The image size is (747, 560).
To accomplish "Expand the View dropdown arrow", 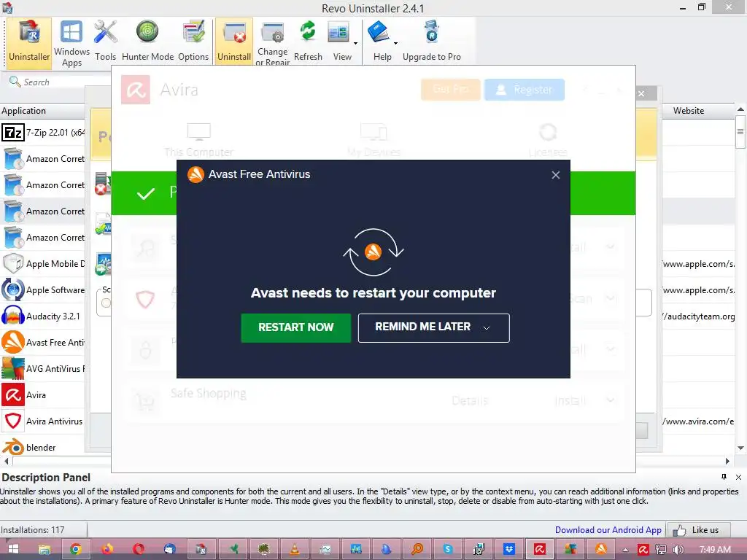I will click(x=355, y=43).
